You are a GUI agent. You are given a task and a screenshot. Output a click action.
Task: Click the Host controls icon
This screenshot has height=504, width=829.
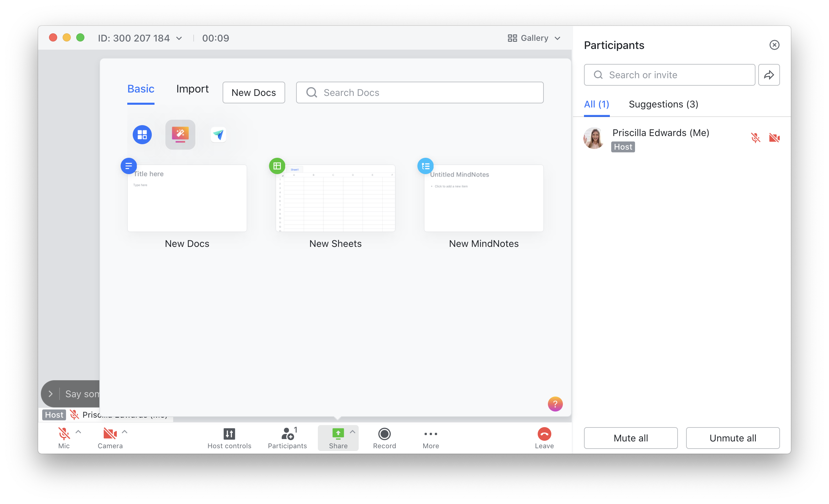[x=229, y=434]
